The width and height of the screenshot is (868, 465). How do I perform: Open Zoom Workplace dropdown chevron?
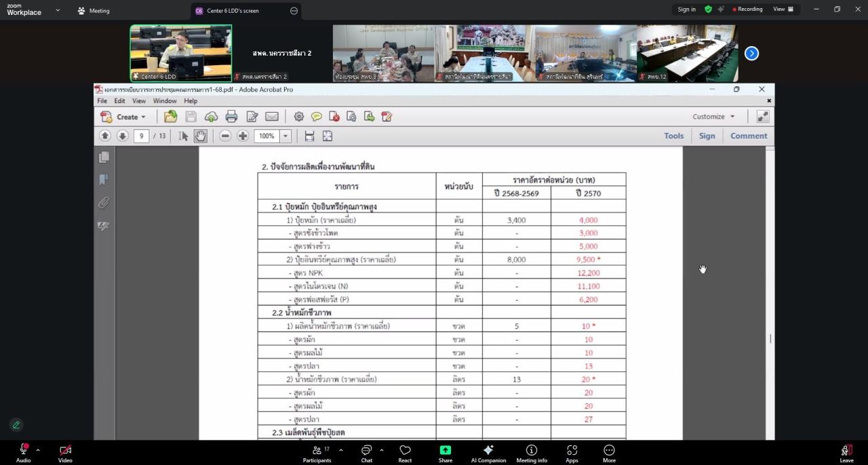[58, 10]
